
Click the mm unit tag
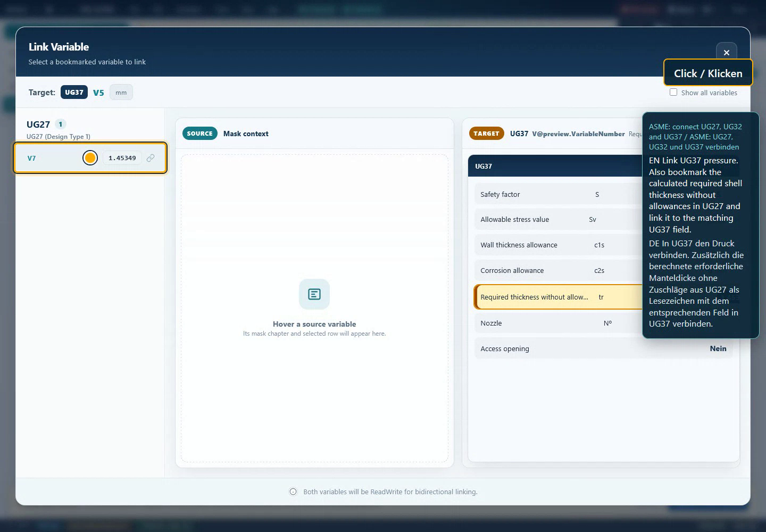(121, 93)
